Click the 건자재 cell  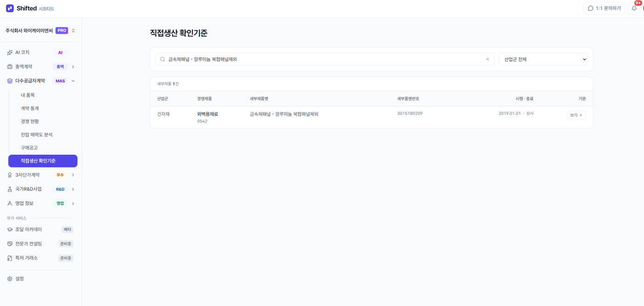163,114
